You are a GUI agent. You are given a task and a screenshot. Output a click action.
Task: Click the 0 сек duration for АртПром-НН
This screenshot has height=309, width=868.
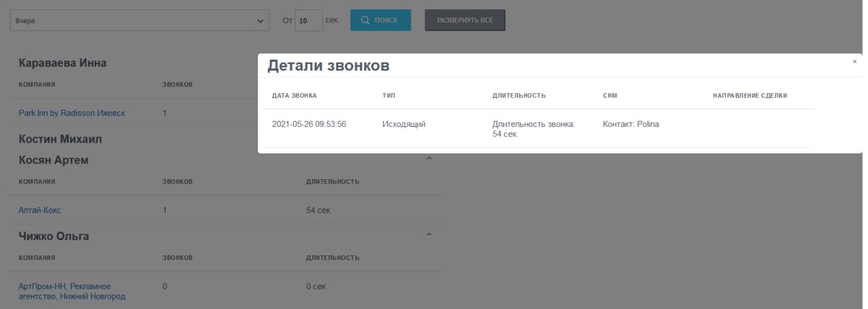[x=316, y=287]
